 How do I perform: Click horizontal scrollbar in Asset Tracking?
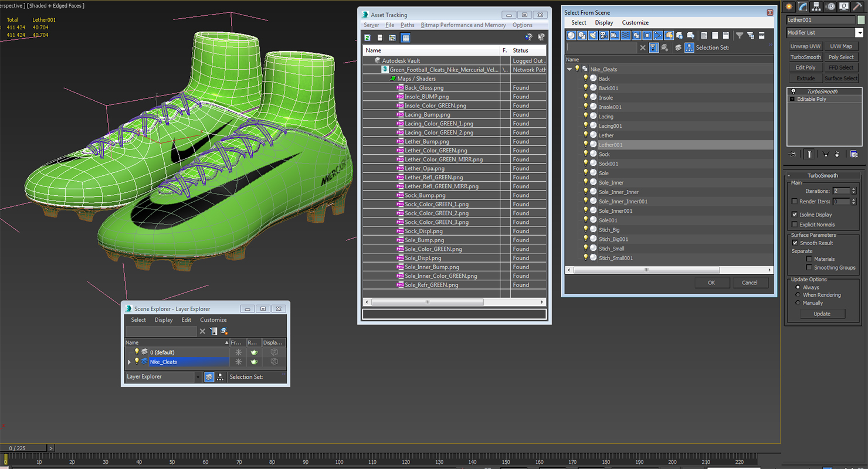[428, 303]
